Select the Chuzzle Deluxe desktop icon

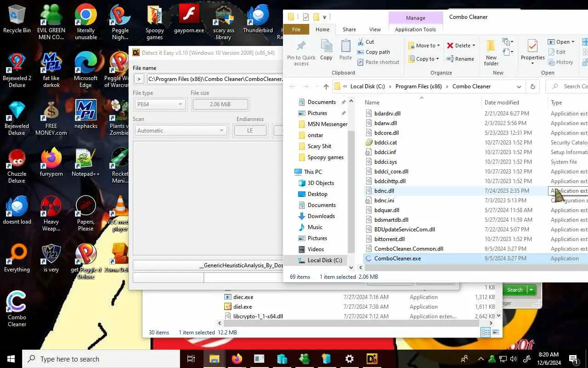coord(17,166)
